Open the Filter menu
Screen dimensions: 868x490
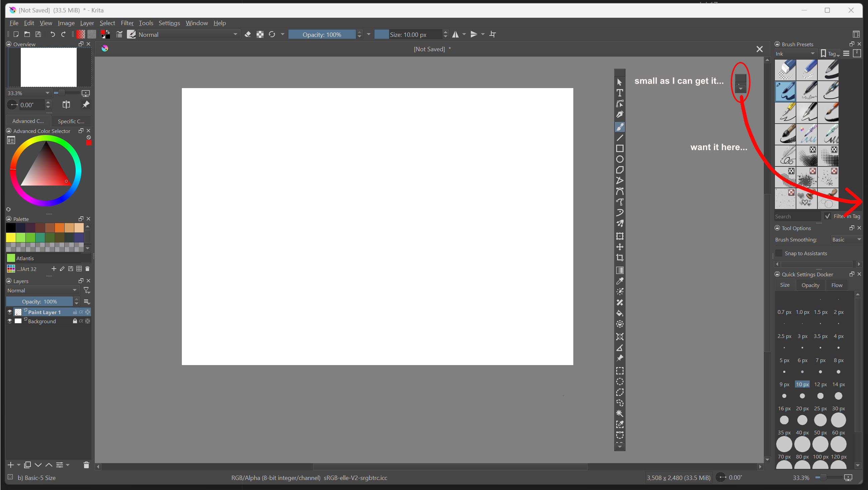click(127, 23)
